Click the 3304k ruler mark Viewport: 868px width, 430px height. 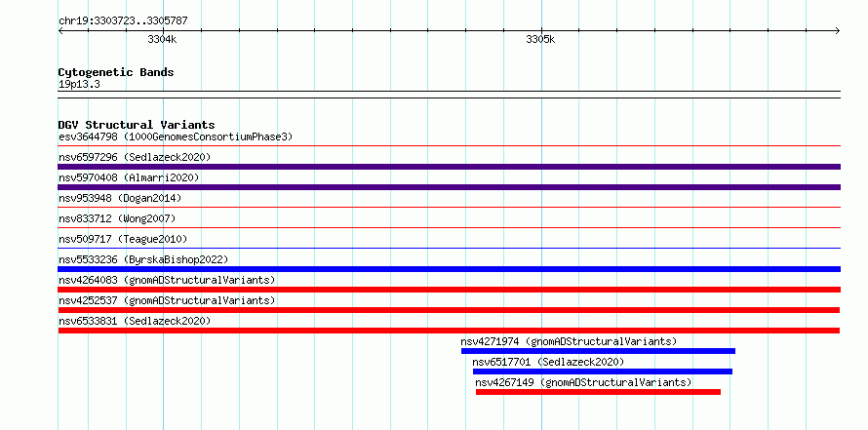point(162,39)
